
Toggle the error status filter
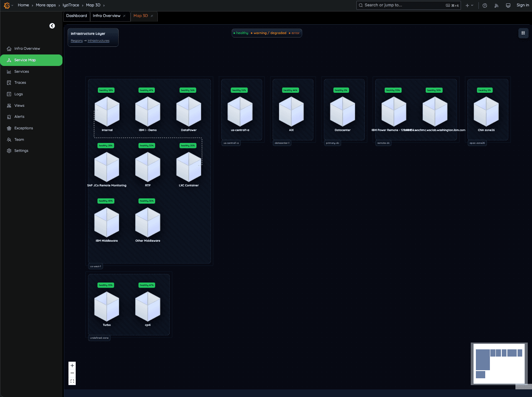point(294,33)
